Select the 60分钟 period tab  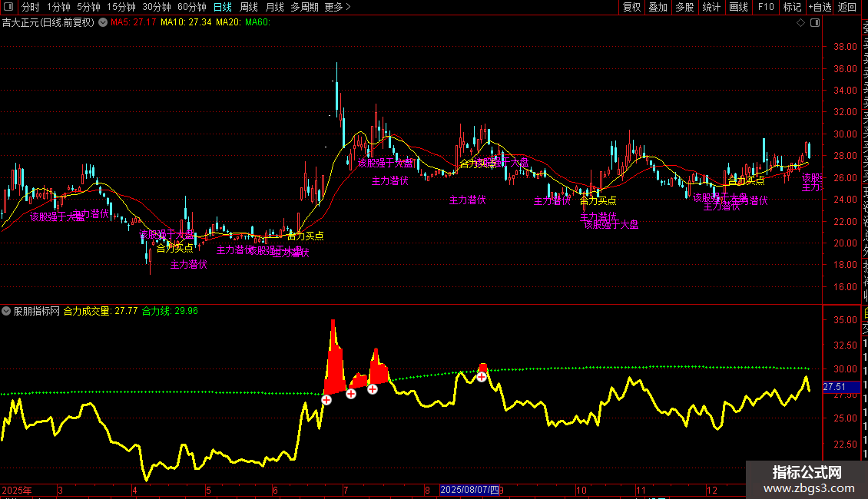[x=191, y=7]
